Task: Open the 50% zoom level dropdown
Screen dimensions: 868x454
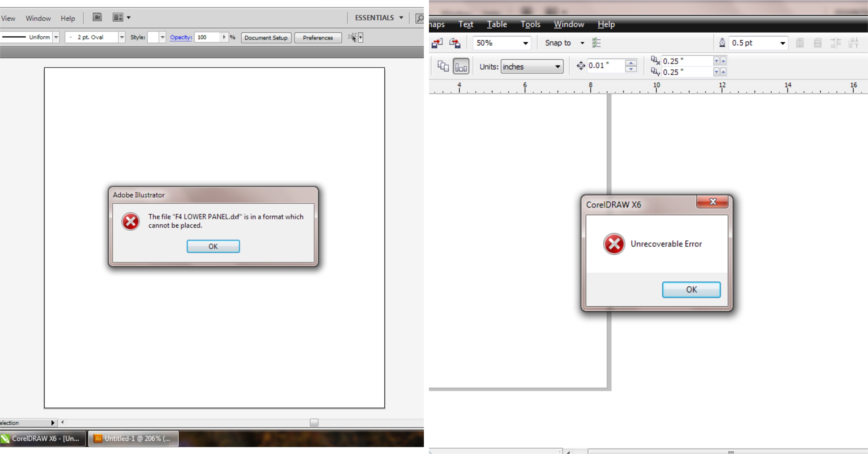Action: 525,43
